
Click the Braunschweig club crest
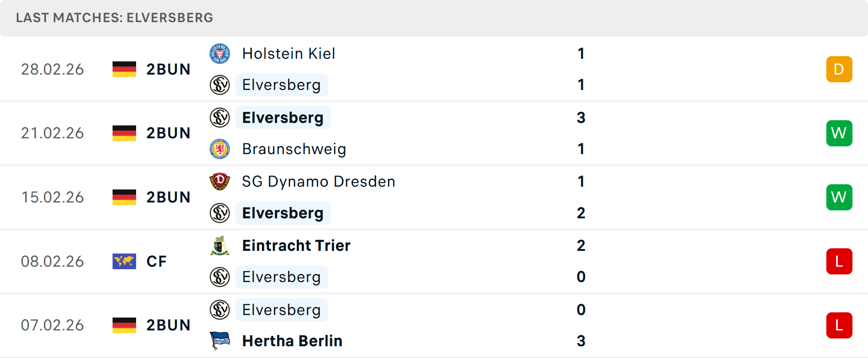tap(220, 149)
